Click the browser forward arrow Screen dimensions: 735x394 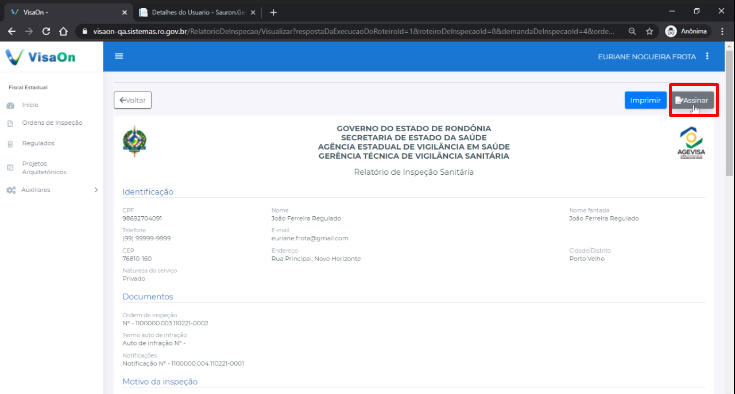point(29,31)
